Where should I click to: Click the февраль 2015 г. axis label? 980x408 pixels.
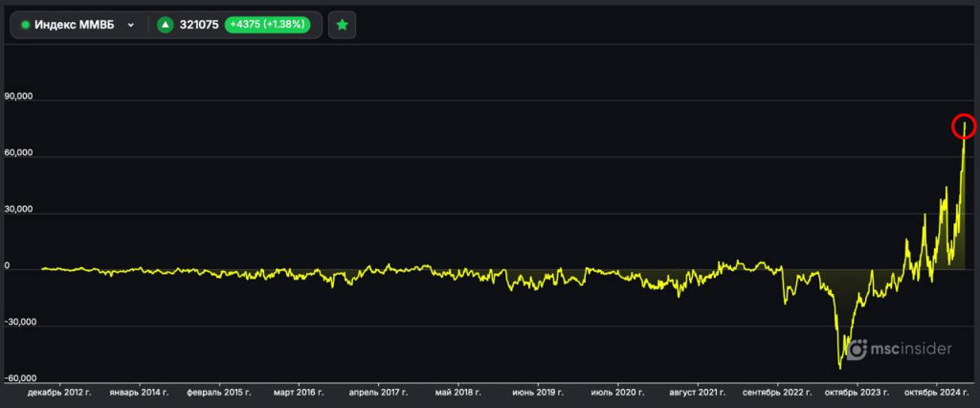219,393
